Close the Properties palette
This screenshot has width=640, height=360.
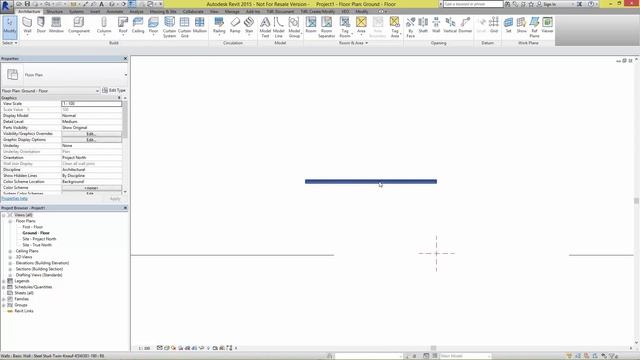125,59
